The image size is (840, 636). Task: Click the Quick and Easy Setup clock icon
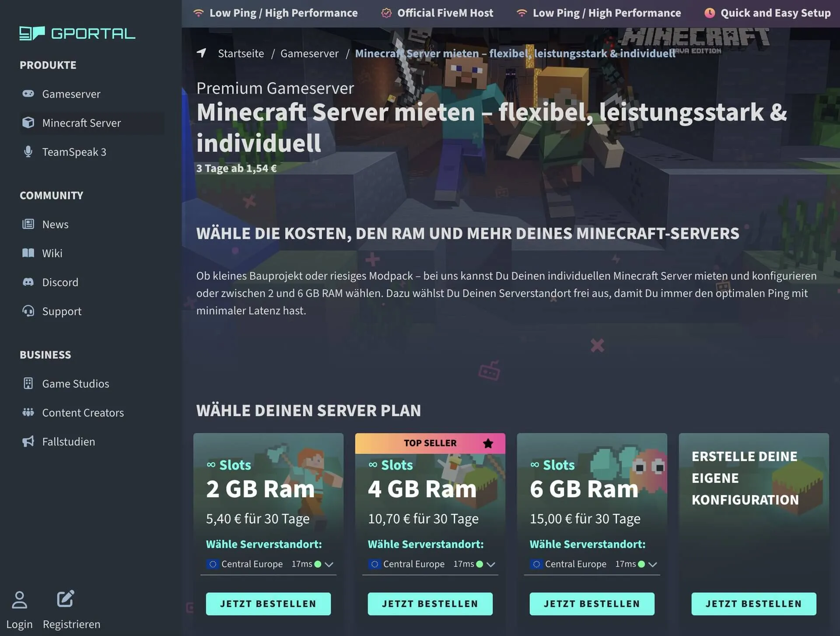pyautogui.click(x=710, y=13)
